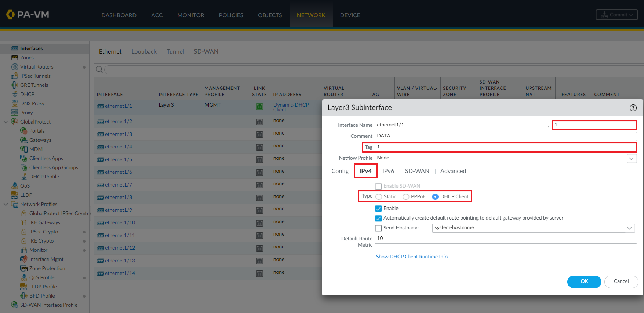Open the Config tab in dialog
Screen dimensions: 644x313
[x=340, y=171]
